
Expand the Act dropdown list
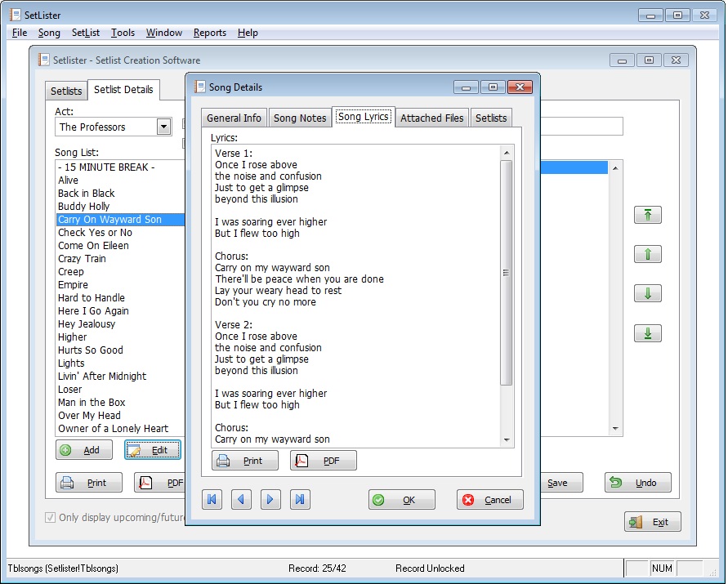click(x=163, y=127)
